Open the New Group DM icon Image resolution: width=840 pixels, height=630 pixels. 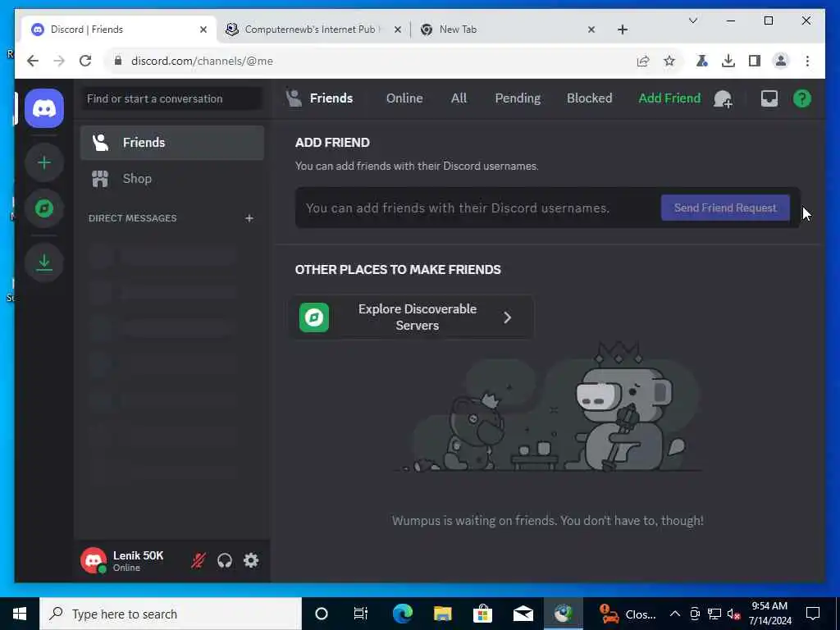[x=723, y=98]
